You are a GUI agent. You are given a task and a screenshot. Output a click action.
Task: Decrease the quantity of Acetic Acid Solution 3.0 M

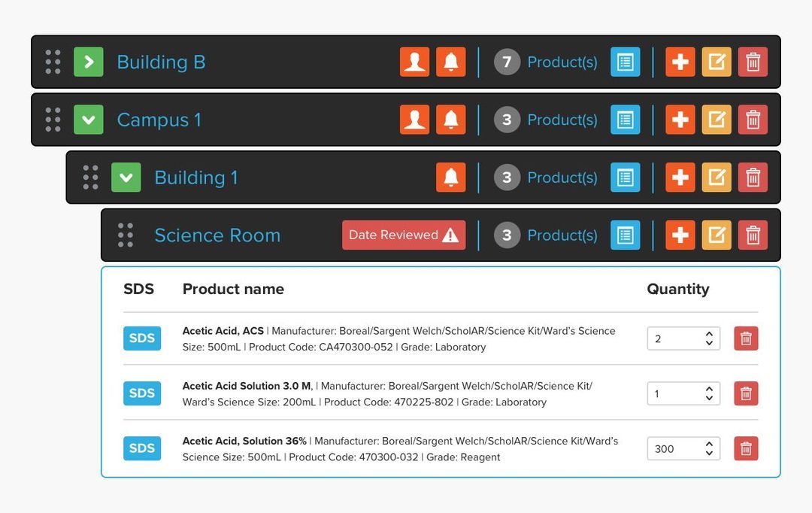coord(708,397)
